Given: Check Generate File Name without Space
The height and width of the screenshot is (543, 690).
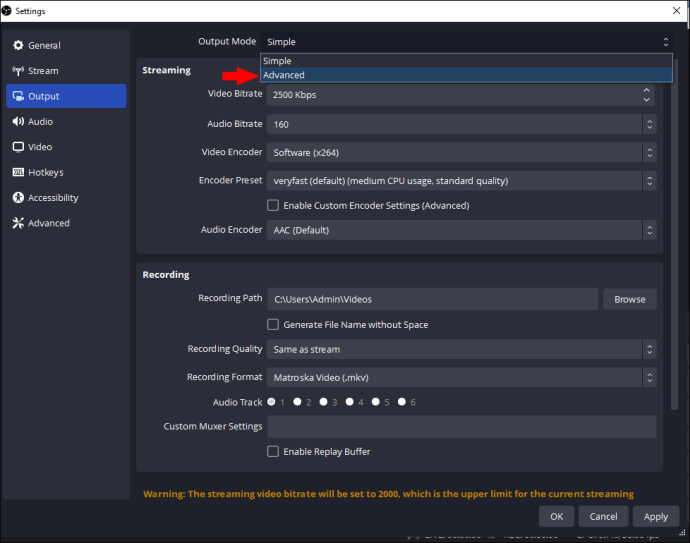Looking at the screenshot, I should 273,325.
